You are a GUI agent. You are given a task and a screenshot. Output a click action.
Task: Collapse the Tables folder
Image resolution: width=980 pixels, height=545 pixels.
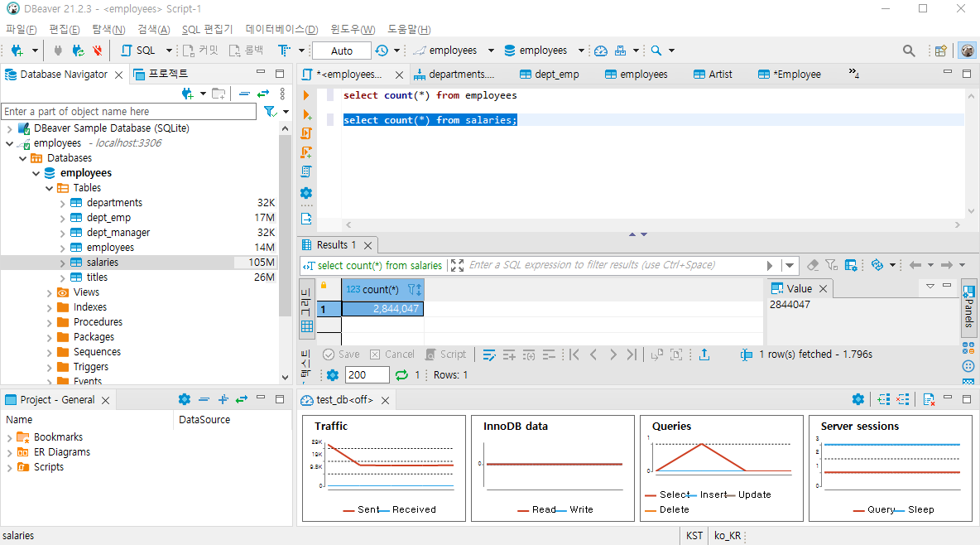coord(49,188)
